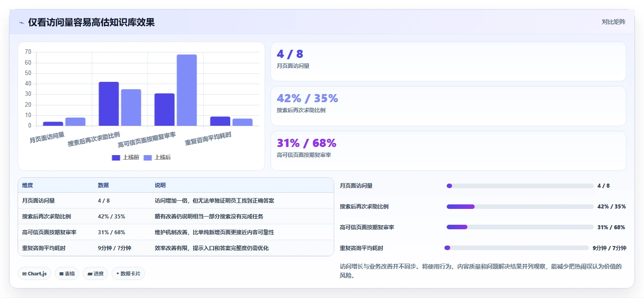
Task: Click the icon inside the 表格 chip
Action: [x=61, y=274]
